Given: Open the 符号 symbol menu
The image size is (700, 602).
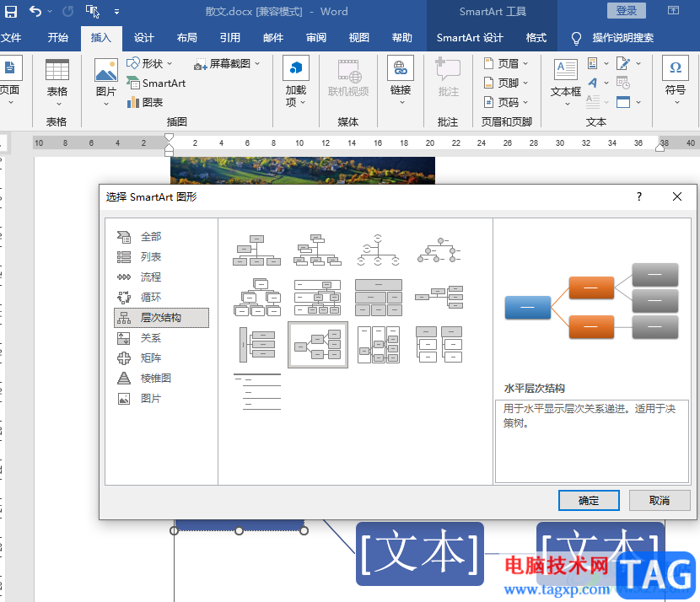Looking at the screenshot, I should pos(675,81).
